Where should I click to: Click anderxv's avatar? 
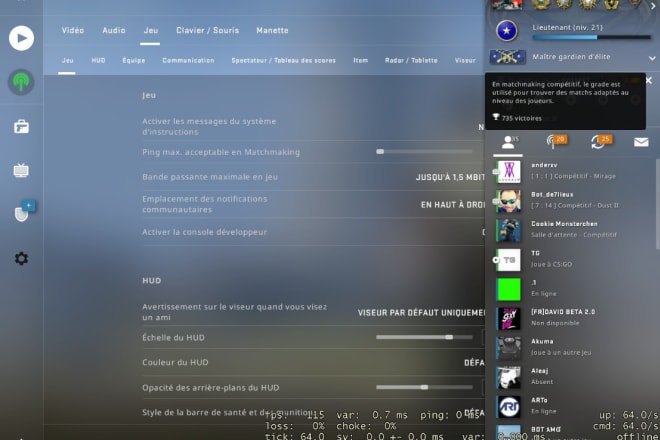coord(508,171)
